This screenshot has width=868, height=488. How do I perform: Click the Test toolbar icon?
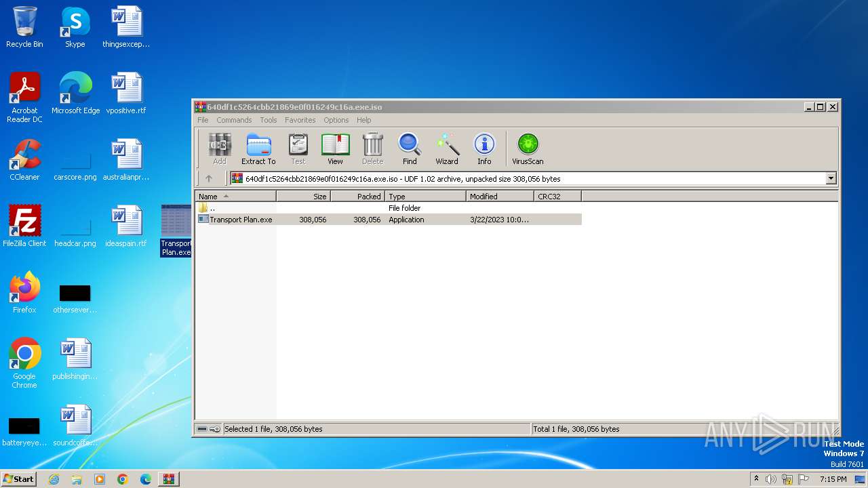click(x=298, y=148)
